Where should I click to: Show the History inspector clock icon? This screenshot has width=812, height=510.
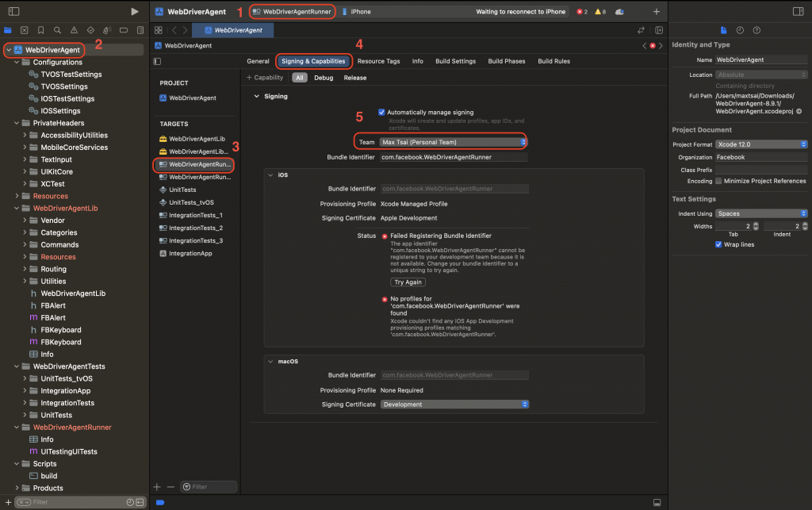point(740,30)
